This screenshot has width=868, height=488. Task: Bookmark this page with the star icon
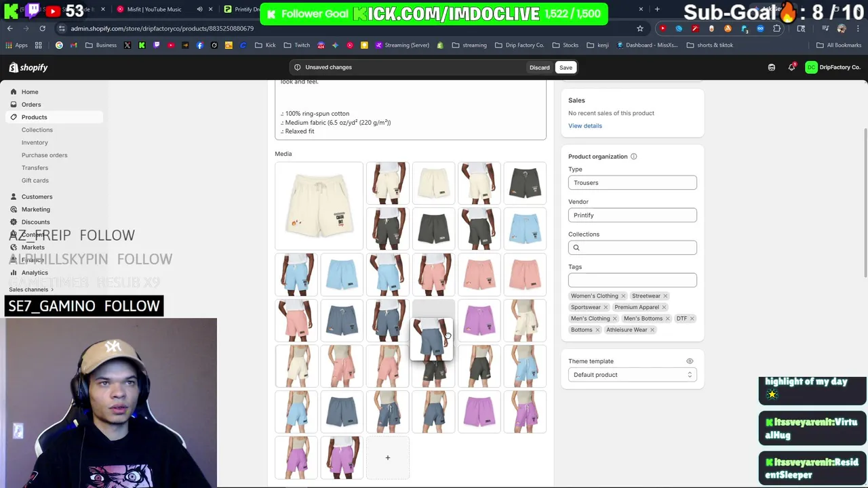pos(639,28)
